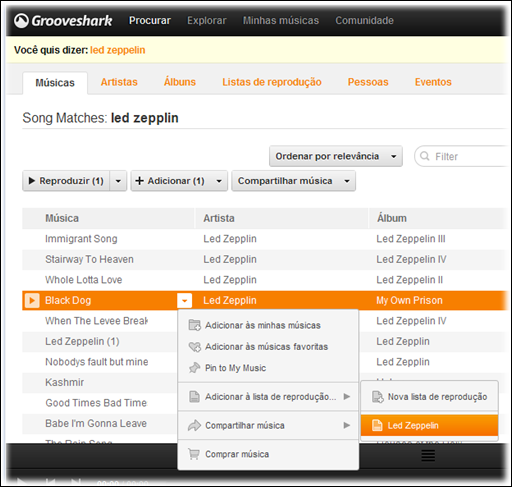
Task: Toggle the Black Dog row options arrow
Action: tap(185, 300)
